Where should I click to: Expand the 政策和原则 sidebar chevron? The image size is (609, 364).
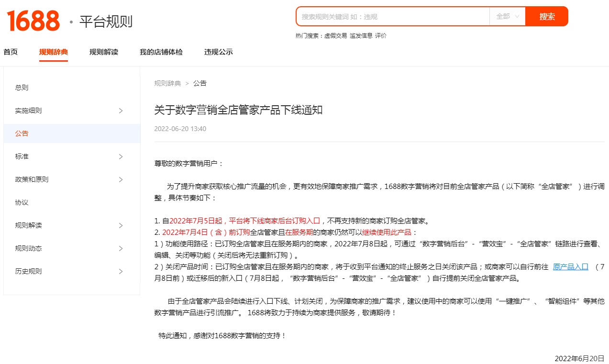coord(121,179)
